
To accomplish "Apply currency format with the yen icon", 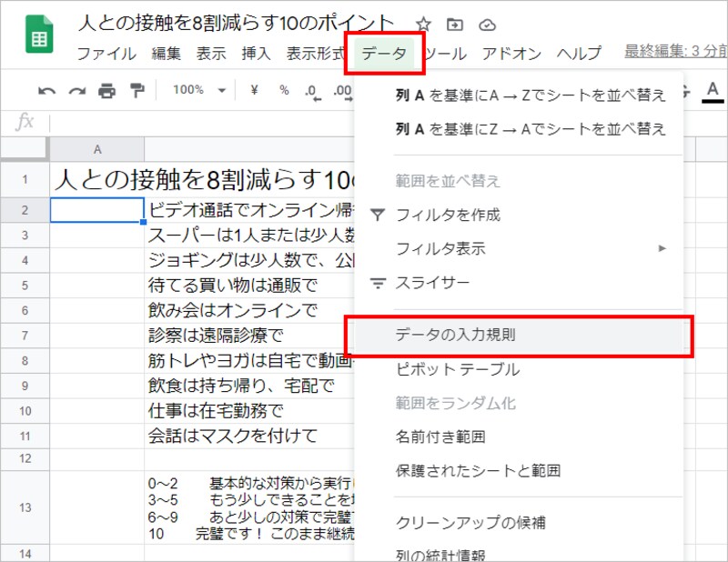I will point(252,90).
